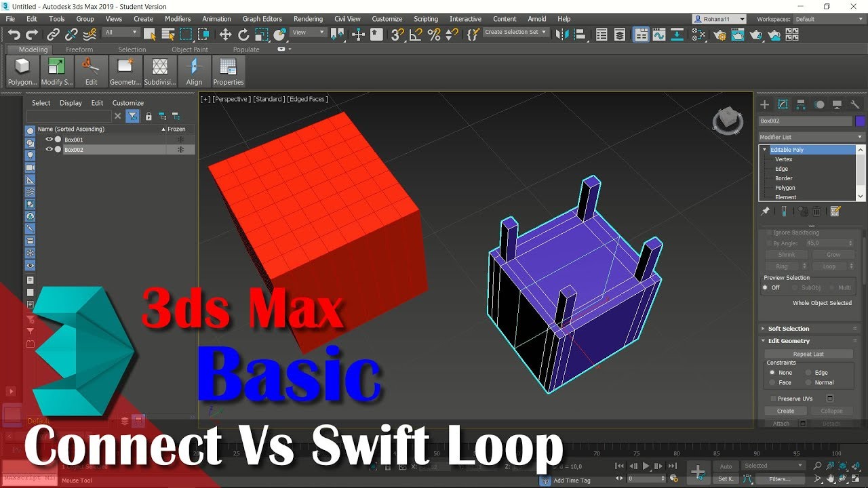Open the Rohana11 user account dropdown
This screenshot has width=868, height=488.
pyautogui.click(x=719, y=19)
